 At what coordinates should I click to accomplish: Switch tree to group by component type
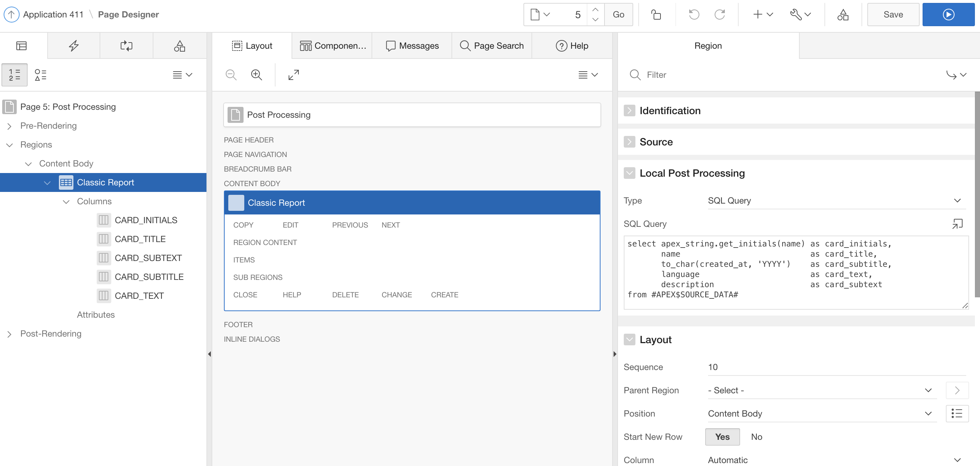[x=40, y=75]
